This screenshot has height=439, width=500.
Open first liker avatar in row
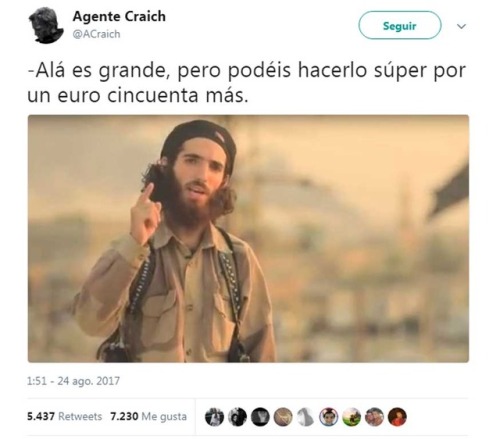click(x=214, y=417)
